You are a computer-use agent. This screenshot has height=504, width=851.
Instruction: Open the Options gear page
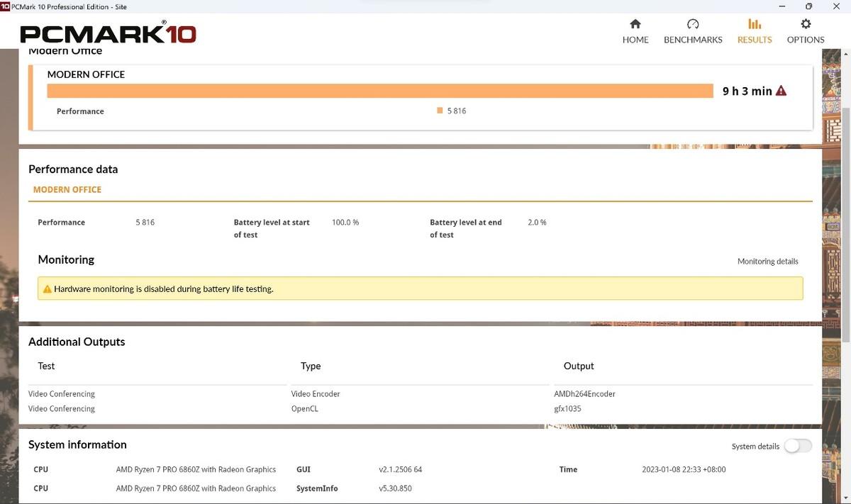pos(806,31)
